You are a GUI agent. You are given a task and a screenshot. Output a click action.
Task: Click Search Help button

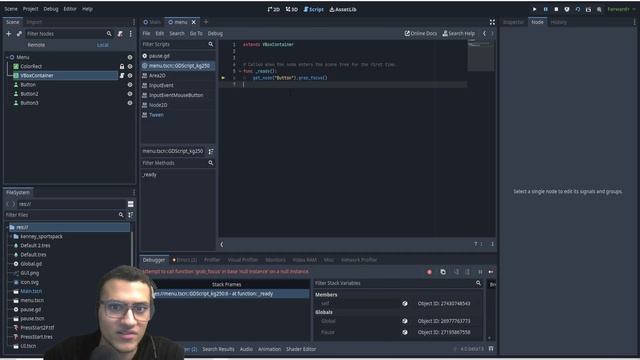tap(459, 33)
